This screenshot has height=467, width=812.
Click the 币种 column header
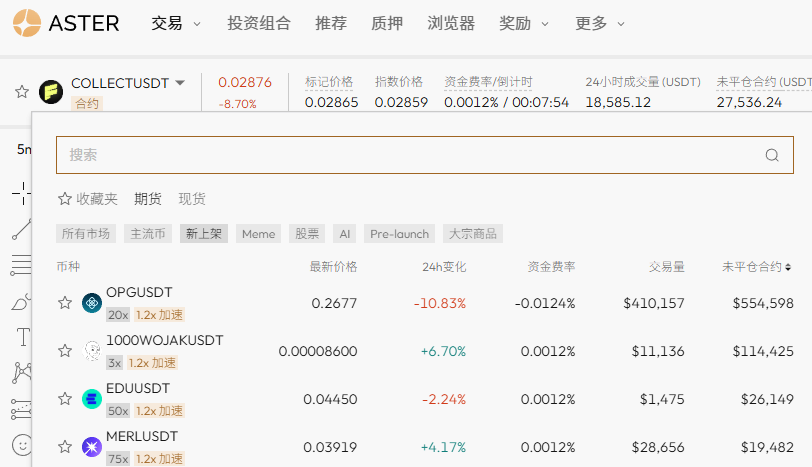tap(68, 267)
